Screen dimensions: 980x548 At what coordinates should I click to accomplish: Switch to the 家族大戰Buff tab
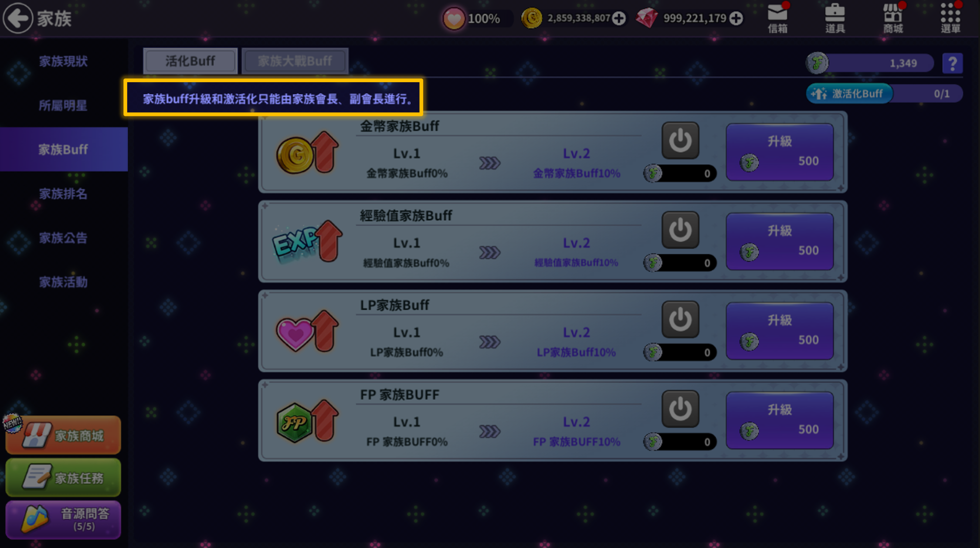(295, 61)
